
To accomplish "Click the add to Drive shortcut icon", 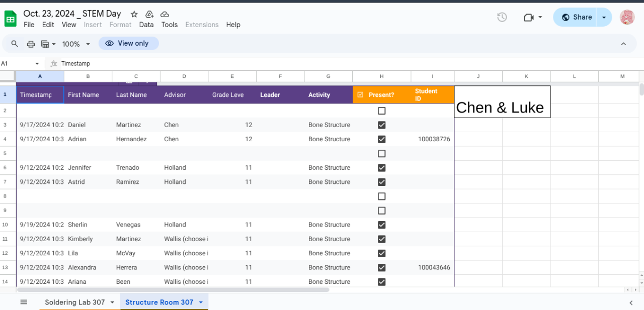I will tap(149, 15).
